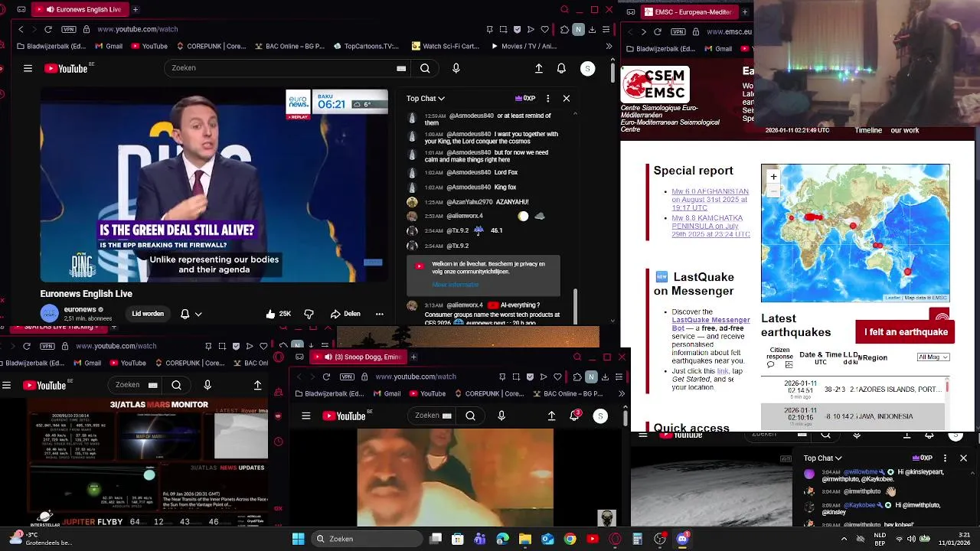This screenshot has width=980, height=551.
Task: Open YouTube account avatar in Euronews window
Action: pyautogui.click(x=587, y=68)
